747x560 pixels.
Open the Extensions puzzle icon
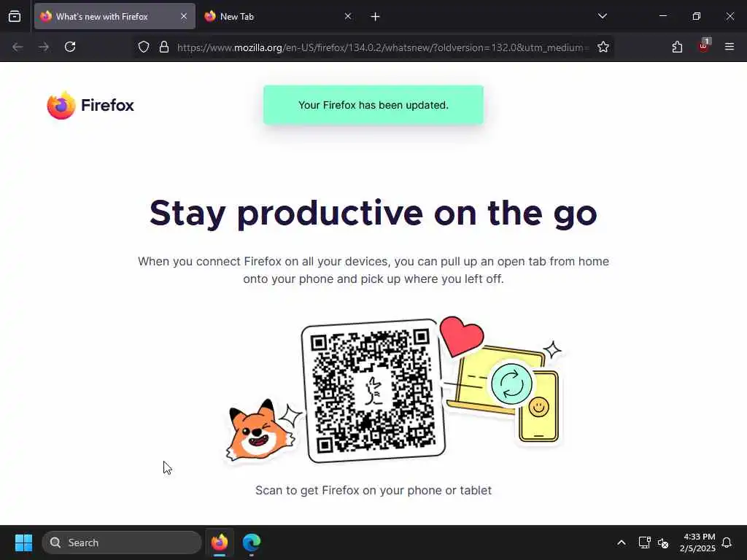tap(677, 47)
